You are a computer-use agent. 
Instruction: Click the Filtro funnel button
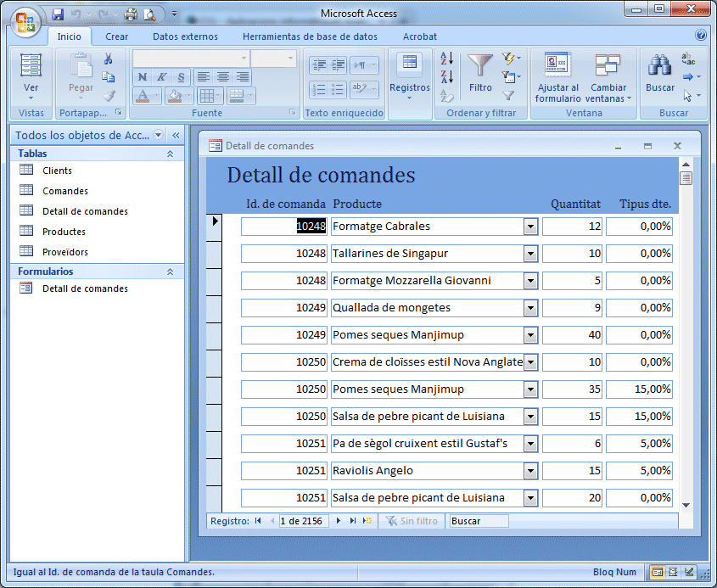click(x=480, y=73)
